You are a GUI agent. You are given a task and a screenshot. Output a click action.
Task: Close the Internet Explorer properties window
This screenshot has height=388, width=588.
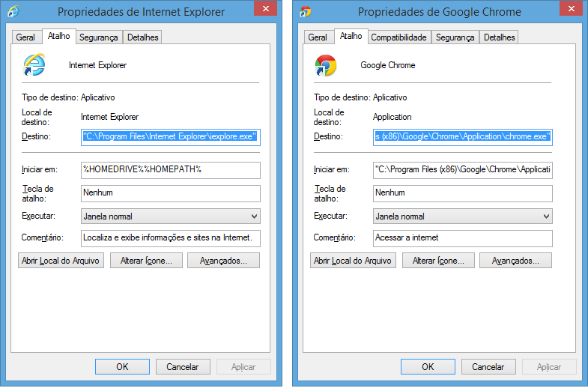tap(265, 8)
